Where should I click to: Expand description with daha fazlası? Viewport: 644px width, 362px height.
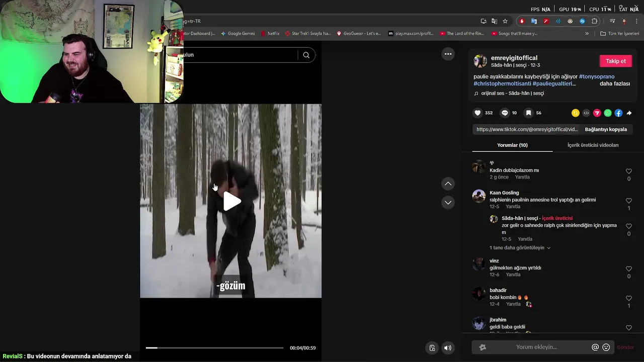click(614, 83)
